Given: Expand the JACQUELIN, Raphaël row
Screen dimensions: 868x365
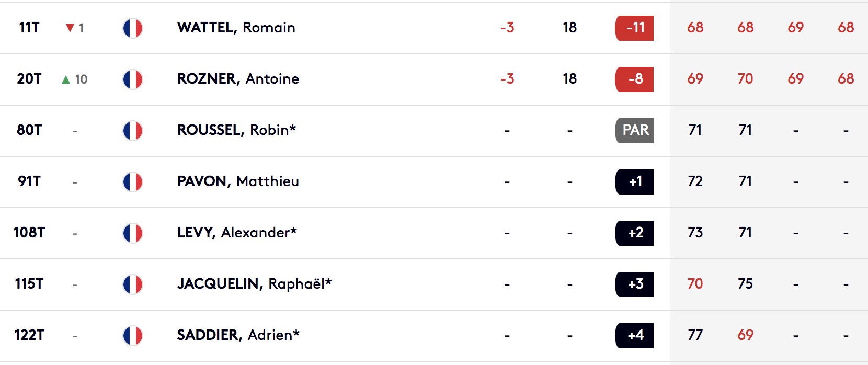Looking at the screenshot, I should point(434,284).
